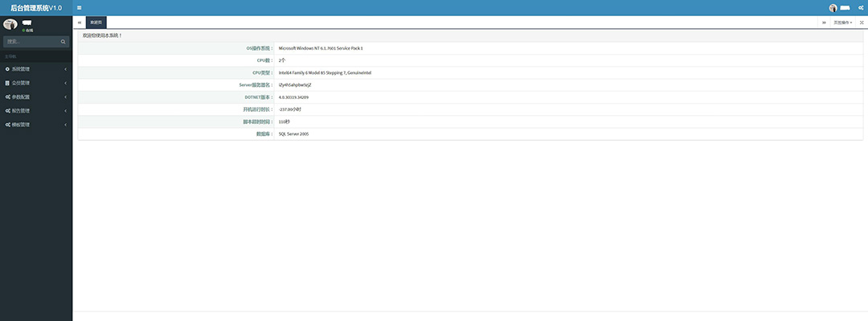Click the sidebar profile avatar picture
The image size is (868, 321).
pos(10,24)
